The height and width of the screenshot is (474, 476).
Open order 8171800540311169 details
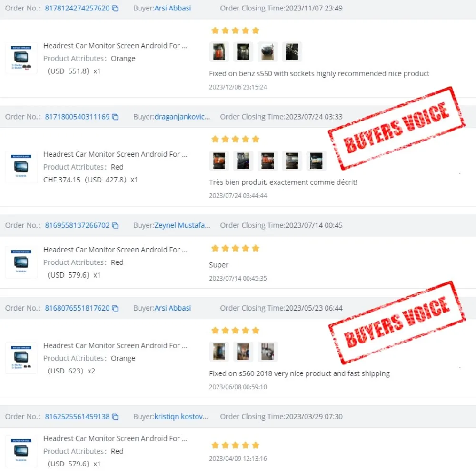(x=77, y=117)
